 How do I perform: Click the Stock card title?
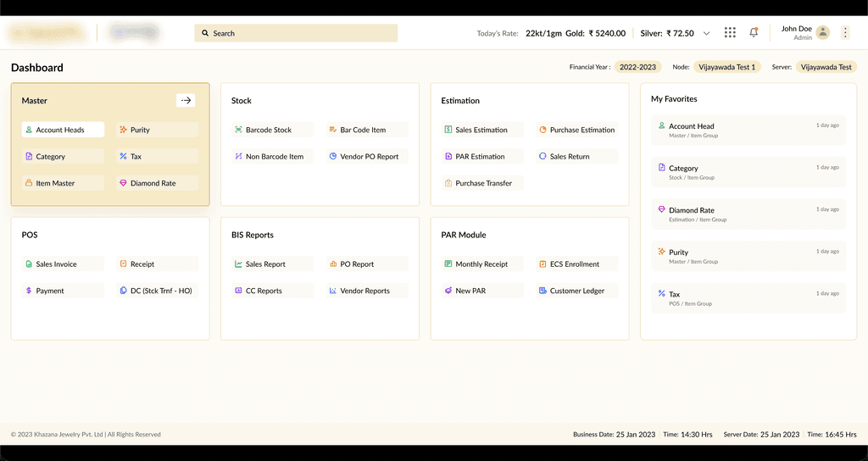coord(242,101)
